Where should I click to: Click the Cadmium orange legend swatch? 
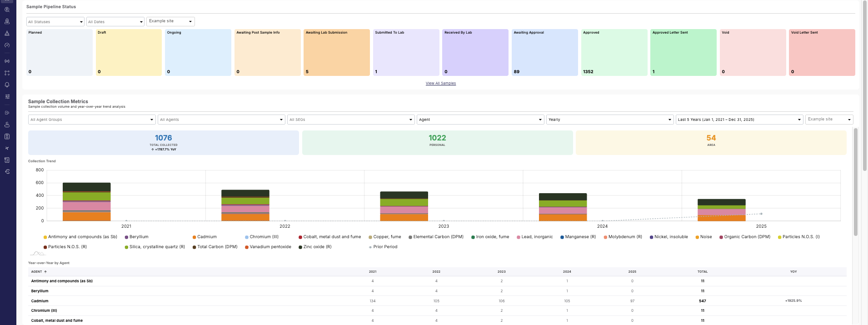coord(194,237)
